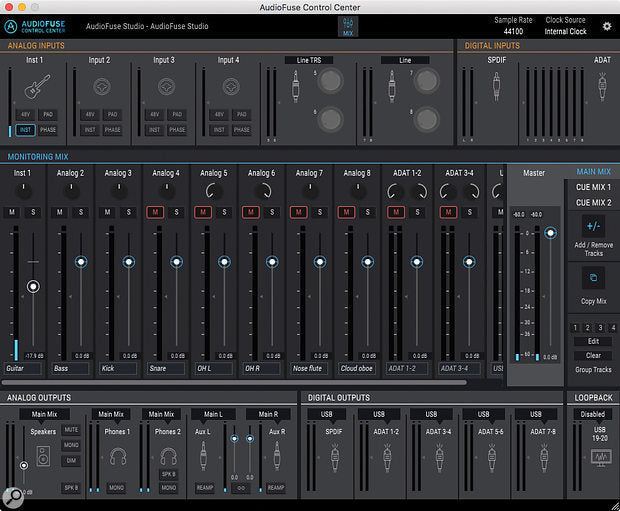Click the ADAT 7-8 output plug icon
620x511 pixels.
pos(544,458)
